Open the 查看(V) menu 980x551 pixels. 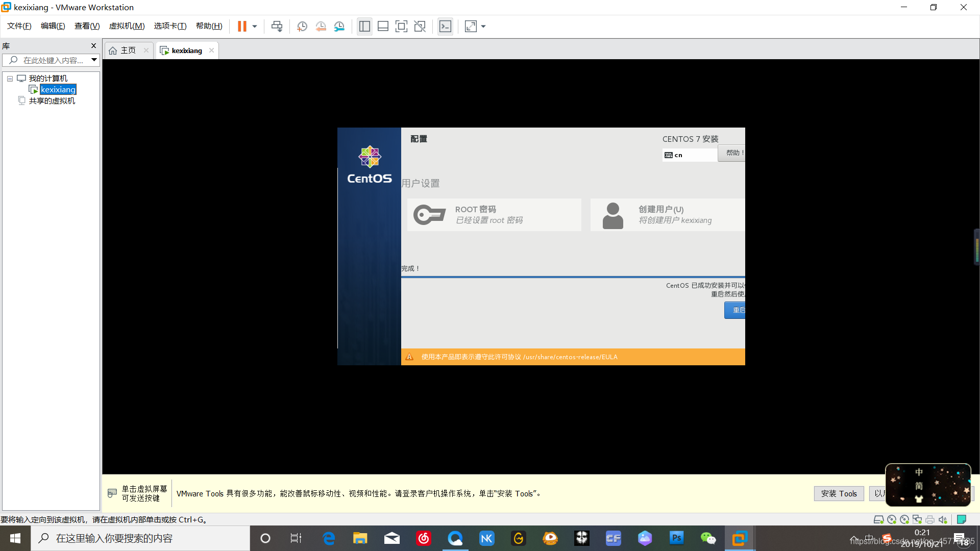tap(87, 26)
